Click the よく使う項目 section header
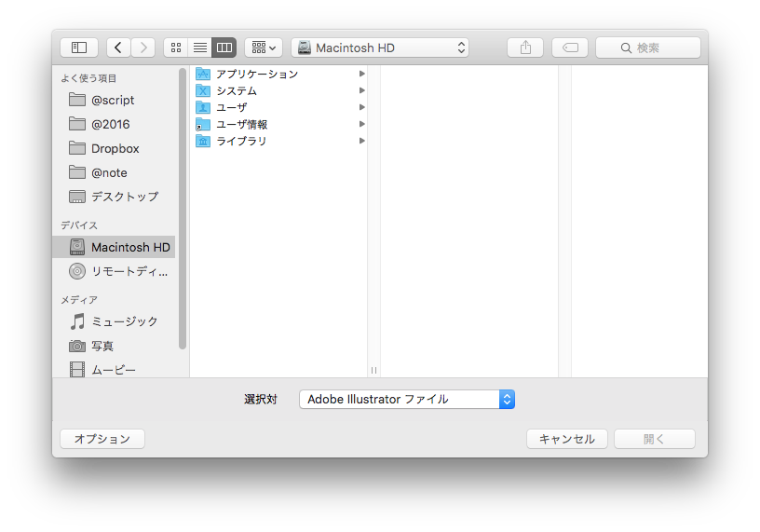This screenshot has width=760, height=532. (x=88, y=78)
